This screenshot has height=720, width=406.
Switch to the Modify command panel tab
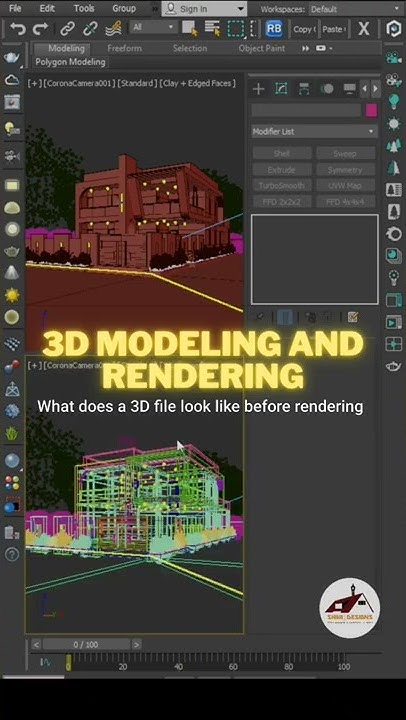point(281,89)
